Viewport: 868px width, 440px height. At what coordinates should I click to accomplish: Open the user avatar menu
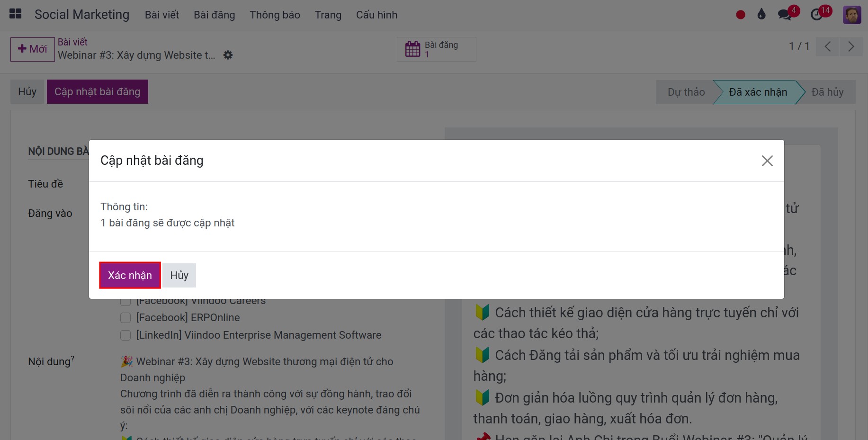pyautogui.click(x=851, y=15)
